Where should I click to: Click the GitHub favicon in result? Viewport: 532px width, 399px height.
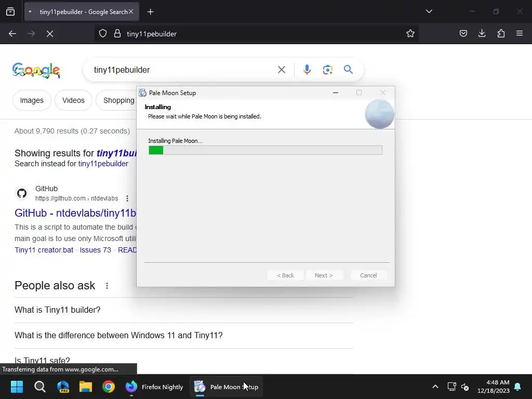[x=22, y=193]
